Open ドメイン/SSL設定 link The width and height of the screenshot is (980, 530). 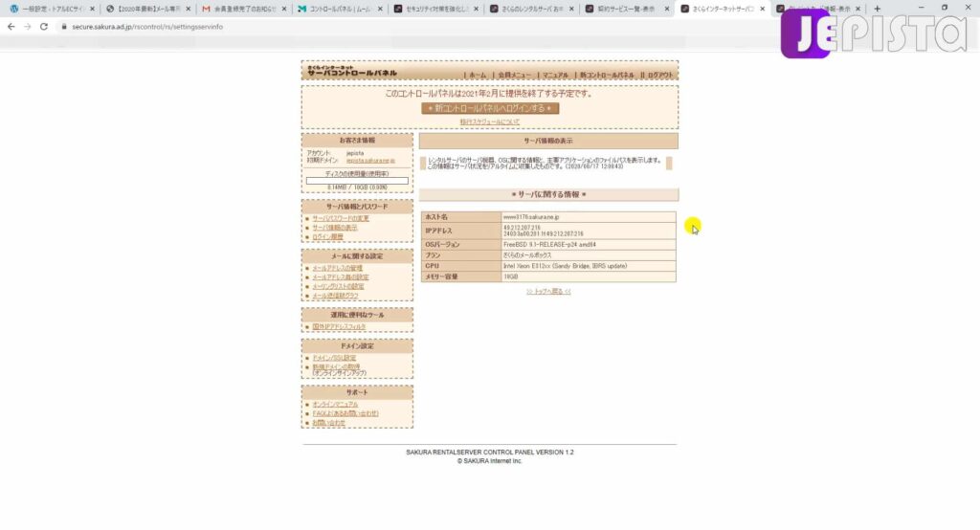click(x=334, y=358)
